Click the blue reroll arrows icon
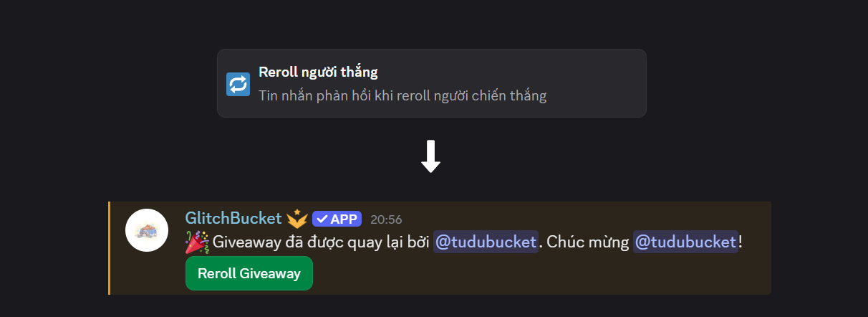This screenshot has height=317, width=868. [x=238, y=84]
